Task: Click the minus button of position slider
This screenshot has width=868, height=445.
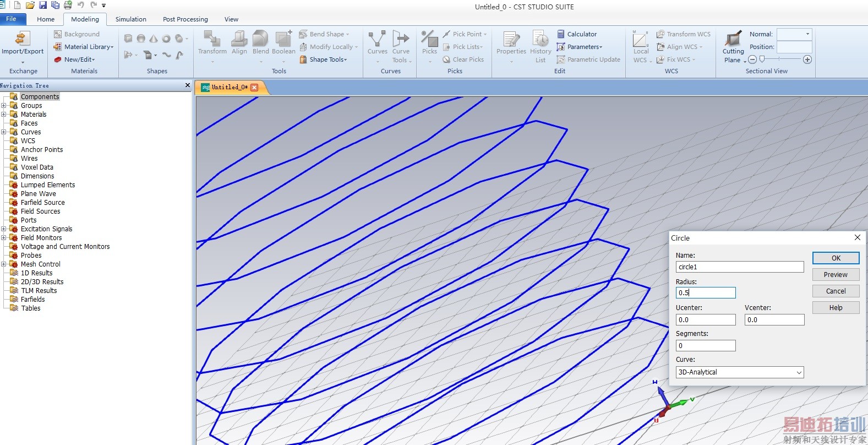Action: pos(752,59)
